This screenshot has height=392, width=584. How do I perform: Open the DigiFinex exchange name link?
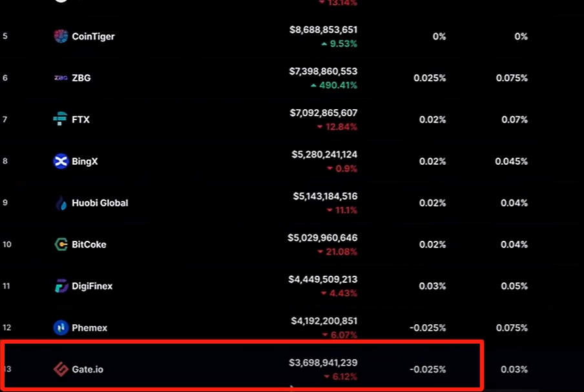92,286
